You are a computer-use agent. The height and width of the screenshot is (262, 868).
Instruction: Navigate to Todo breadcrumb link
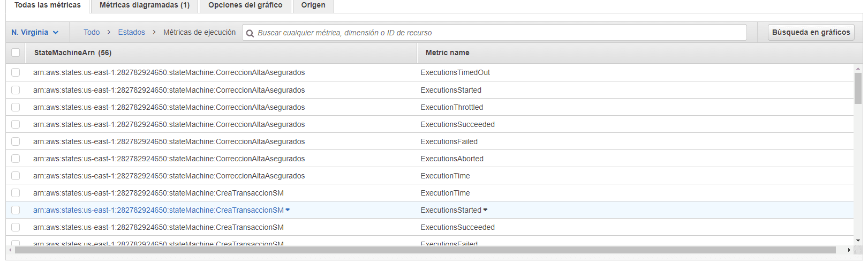point(92,33)
